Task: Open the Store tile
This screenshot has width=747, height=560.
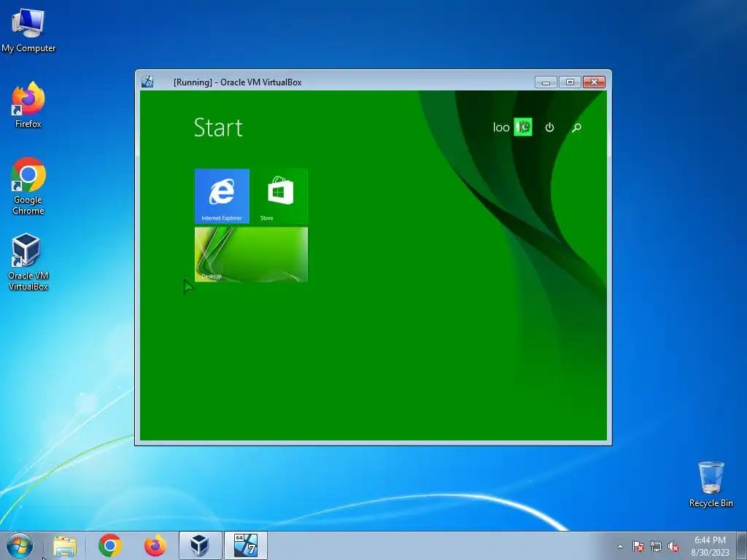Action: point(281,195)
